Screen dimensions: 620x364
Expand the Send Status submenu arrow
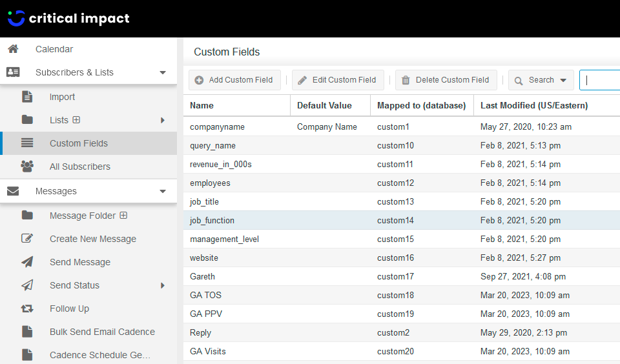click(163, 285)
